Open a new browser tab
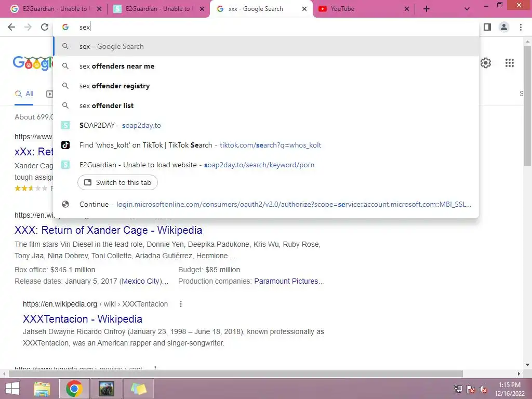 [427, 9]
